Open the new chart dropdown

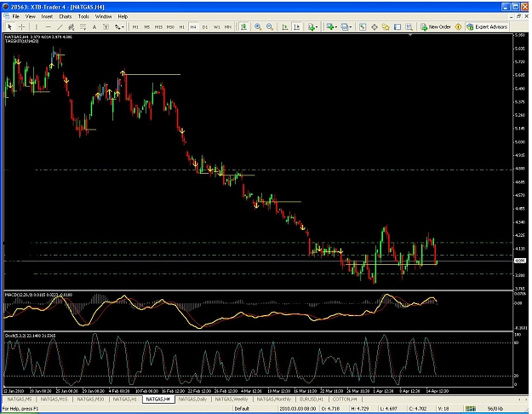331,26
